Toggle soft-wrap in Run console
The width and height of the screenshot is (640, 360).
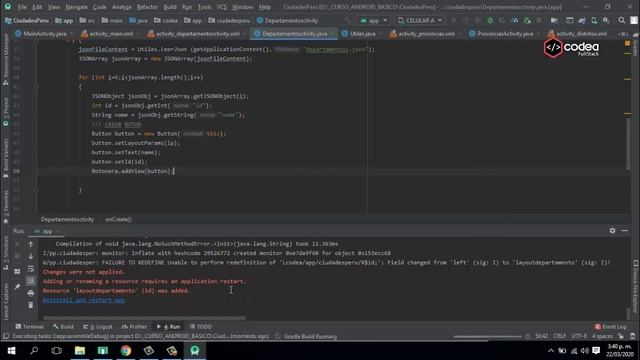(x=31, y=269)
